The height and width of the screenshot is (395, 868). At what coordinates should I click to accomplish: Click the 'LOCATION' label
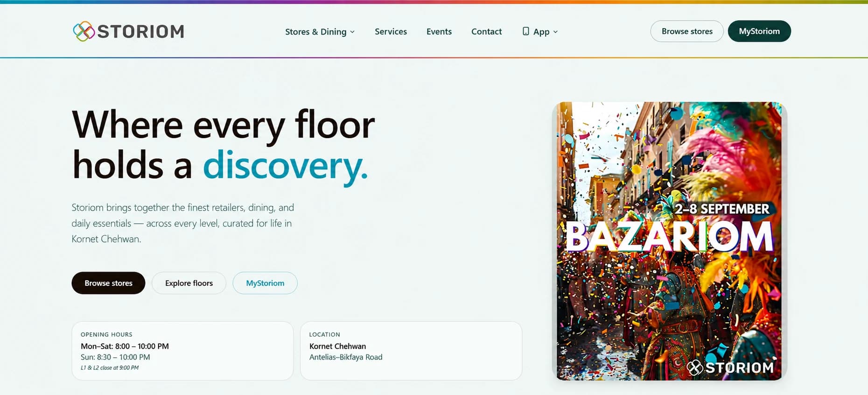(325, 334)
